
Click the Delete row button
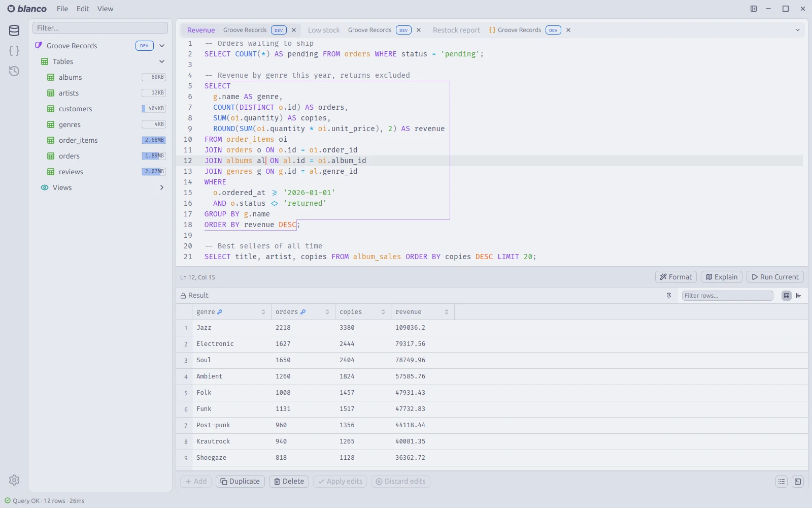pos(289,482)
